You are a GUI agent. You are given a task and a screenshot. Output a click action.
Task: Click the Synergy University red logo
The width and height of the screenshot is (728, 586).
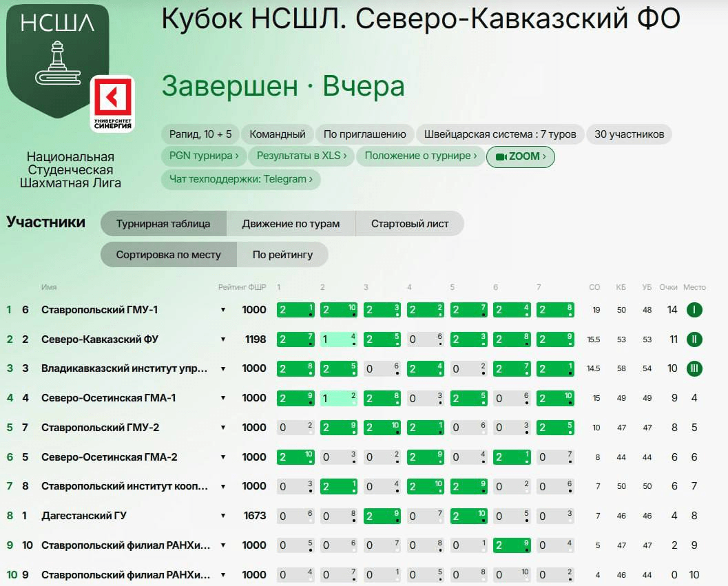112,103
